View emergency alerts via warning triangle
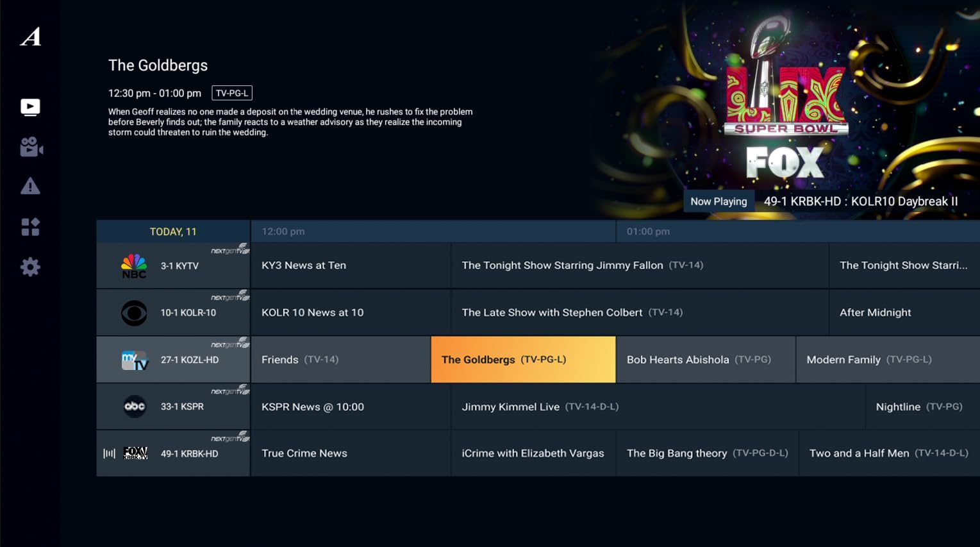The width and height of the screenshot is (980, 547). click(x=29, y=187)
